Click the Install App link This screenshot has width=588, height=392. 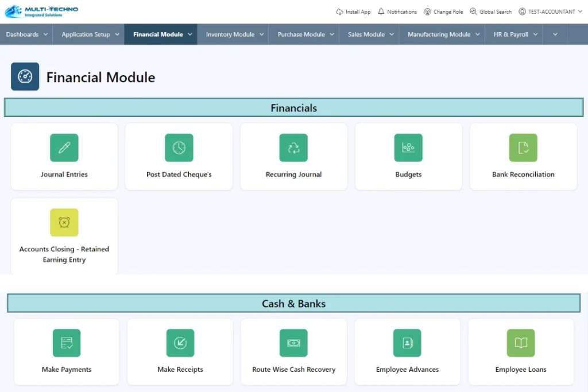[353, 11]
